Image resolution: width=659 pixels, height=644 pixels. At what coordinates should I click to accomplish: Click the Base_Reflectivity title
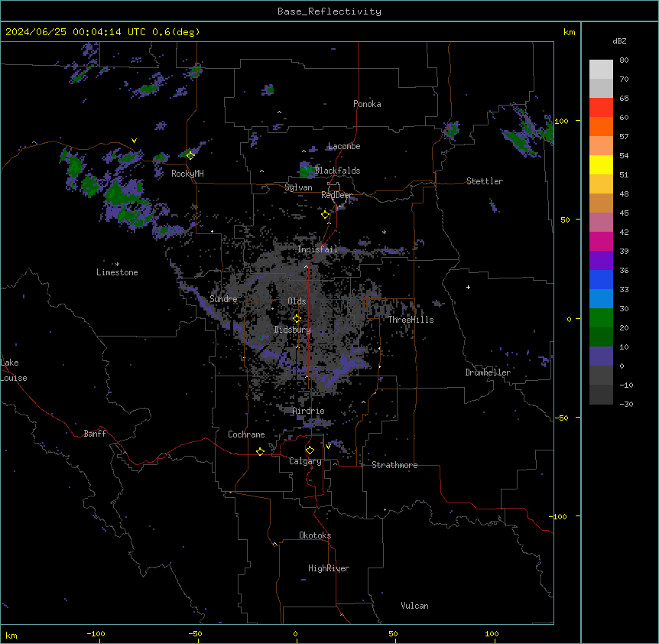click(329, 11)
